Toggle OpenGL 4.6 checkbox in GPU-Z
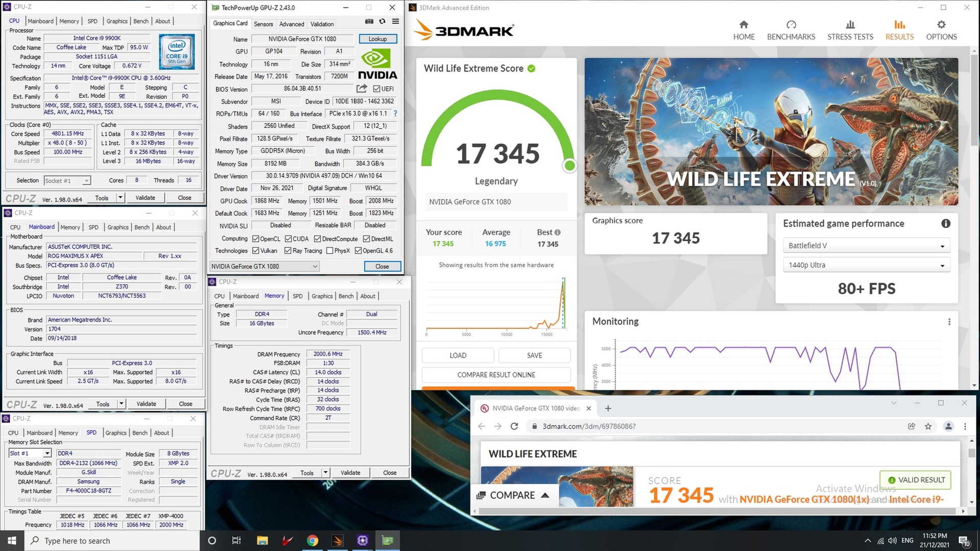980x551 pixels. coord(358,251)
